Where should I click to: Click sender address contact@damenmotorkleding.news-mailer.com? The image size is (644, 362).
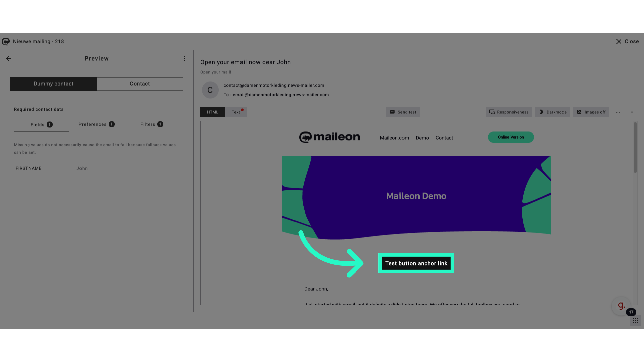click(274, 85)
